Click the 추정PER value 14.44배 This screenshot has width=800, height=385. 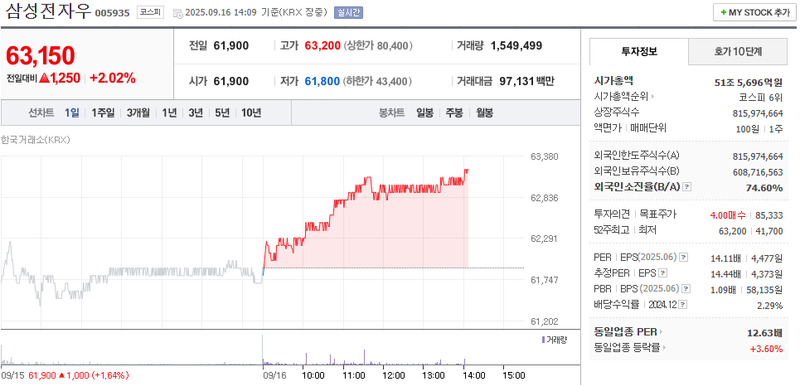tap(726, 273)
